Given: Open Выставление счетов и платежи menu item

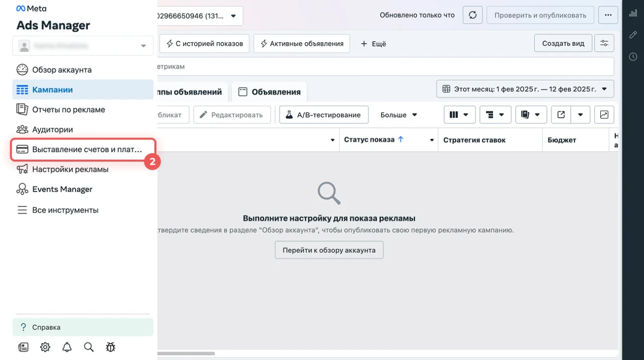Looking at the screenshot, I should coord(83,150).
